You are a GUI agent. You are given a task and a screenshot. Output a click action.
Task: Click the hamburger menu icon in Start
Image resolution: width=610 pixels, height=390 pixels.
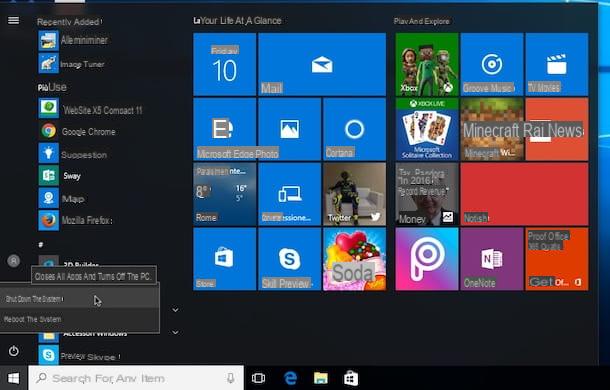[x=13, y=20]
